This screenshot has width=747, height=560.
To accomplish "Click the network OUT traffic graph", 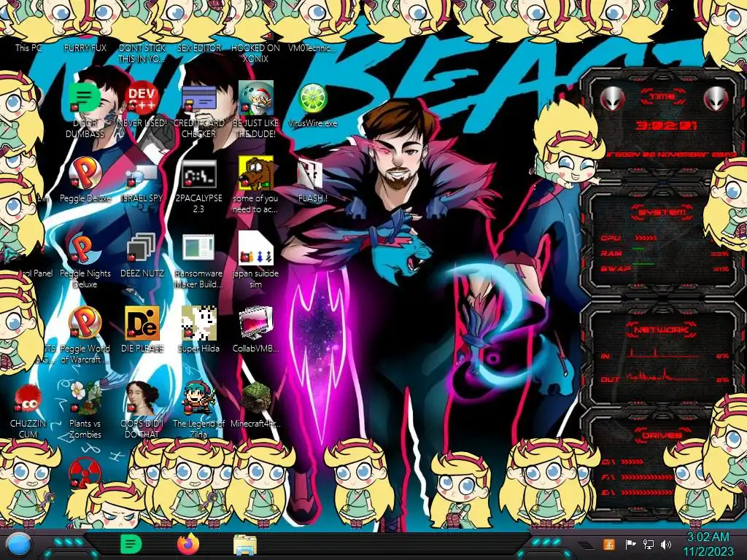I will pyautogui.click(x=664, y=377).
